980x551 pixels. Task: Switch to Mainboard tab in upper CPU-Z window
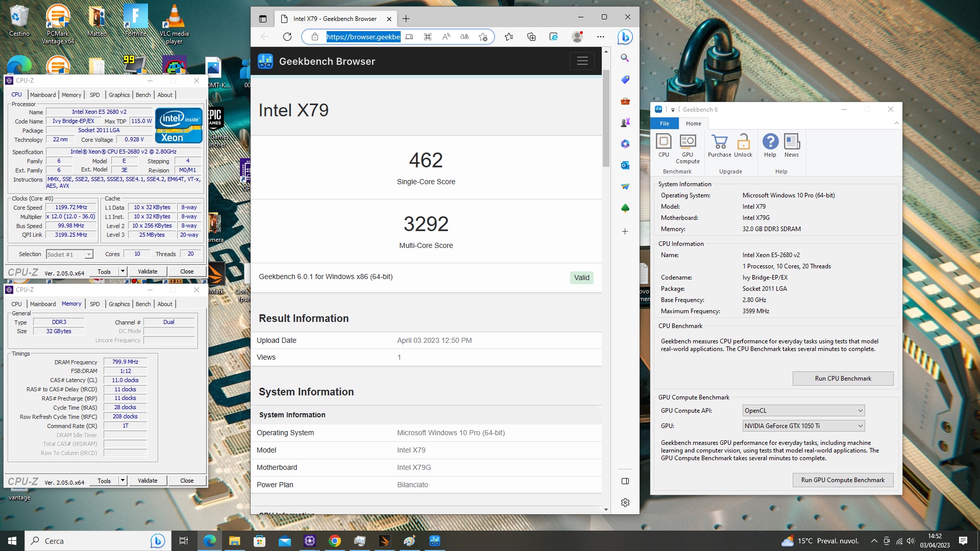(43, 95)
